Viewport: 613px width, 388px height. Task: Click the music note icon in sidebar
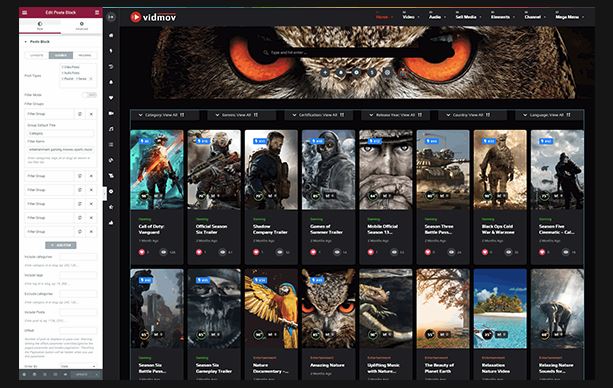[x=111, y=129]
